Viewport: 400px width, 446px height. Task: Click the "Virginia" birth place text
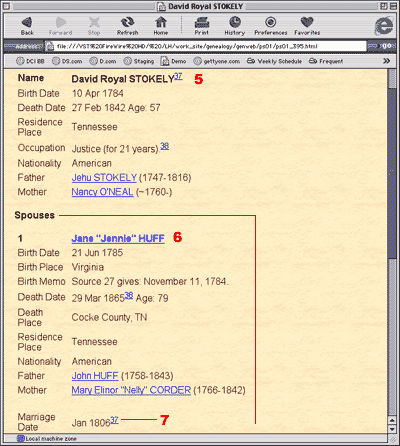click(88, 267)
